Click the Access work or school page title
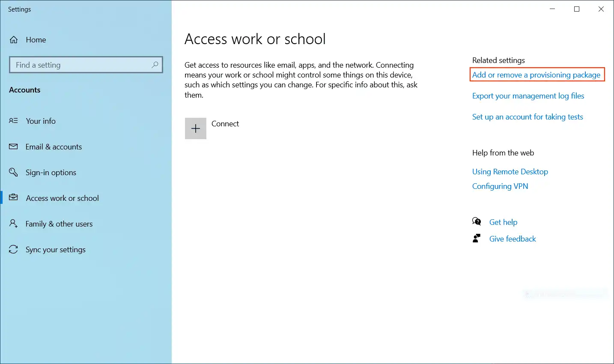This screenshot has width=614, height=364. tap(255, 39)
